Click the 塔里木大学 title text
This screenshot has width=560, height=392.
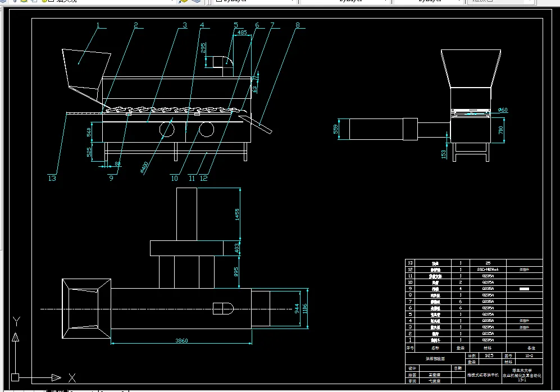point(522,371)
